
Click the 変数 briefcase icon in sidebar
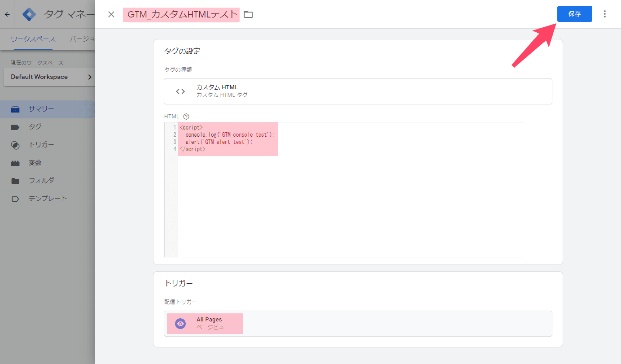click(15, 163)
